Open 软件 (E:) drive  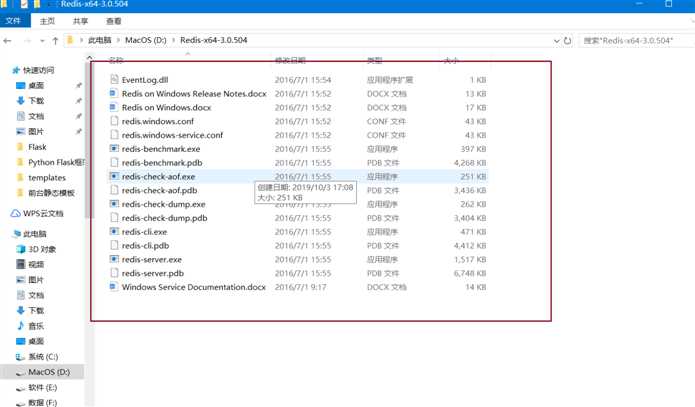(43, 387)
